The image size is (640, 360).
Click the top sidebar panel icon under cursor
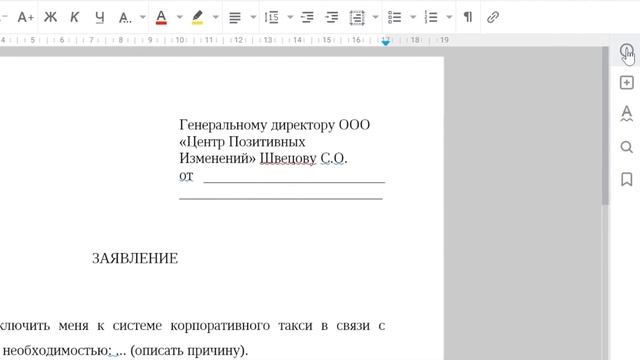coord(627,51)
